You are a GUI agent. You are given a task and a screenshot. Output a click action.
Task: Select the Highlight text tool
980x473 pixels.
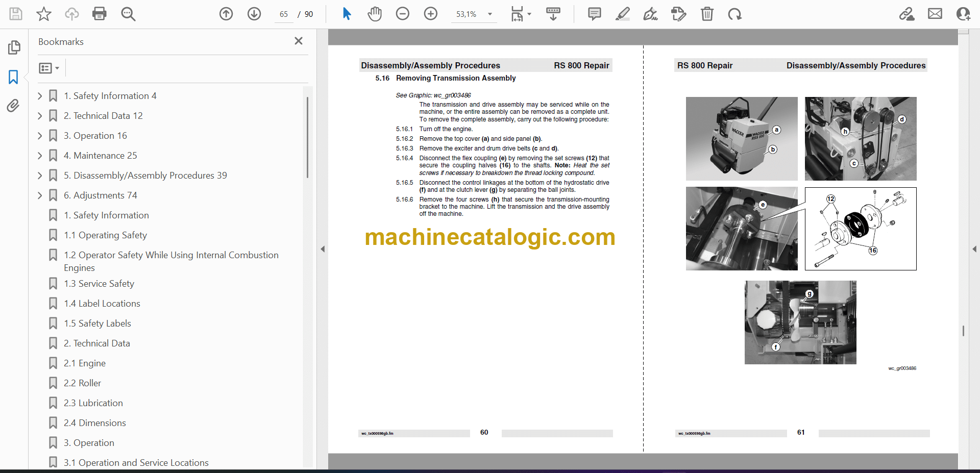point(623,14)
